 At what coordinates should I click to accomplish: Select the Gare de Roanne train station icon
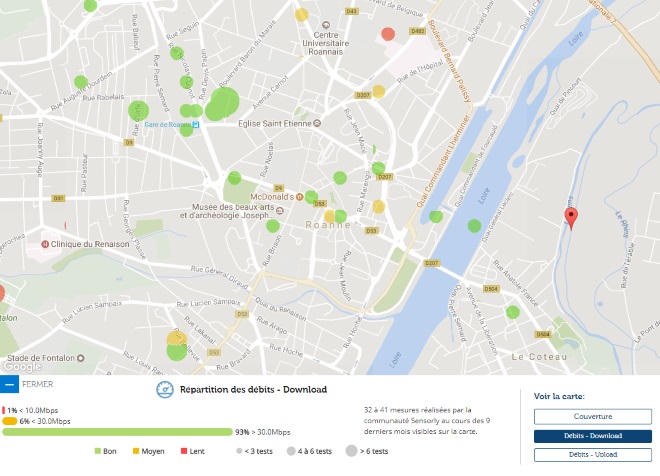pyautogui.click(x=196, y=125)
